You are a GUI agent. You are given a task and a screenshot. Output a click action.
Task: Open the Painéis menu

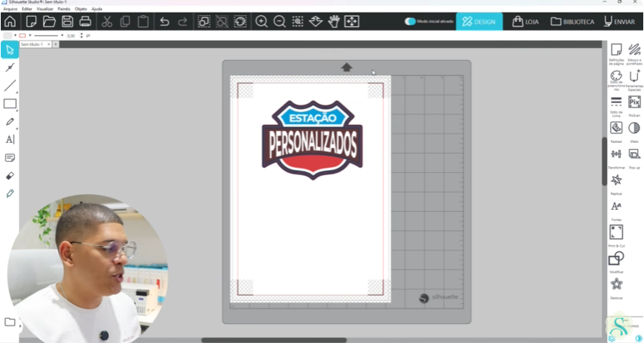tap(64, 8)
